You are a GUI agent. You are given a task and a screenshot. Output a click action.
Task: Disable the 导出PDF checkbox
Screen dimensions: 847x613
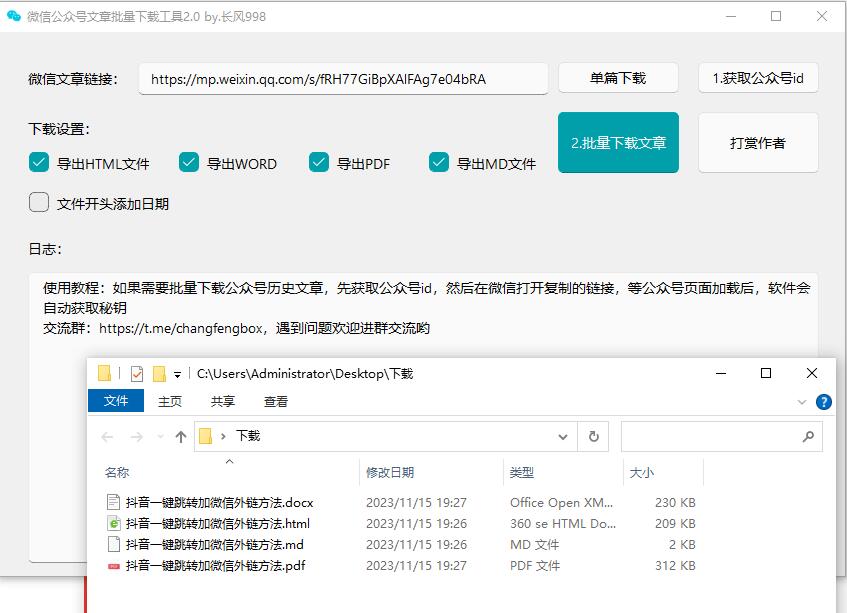tap(319, 163)
